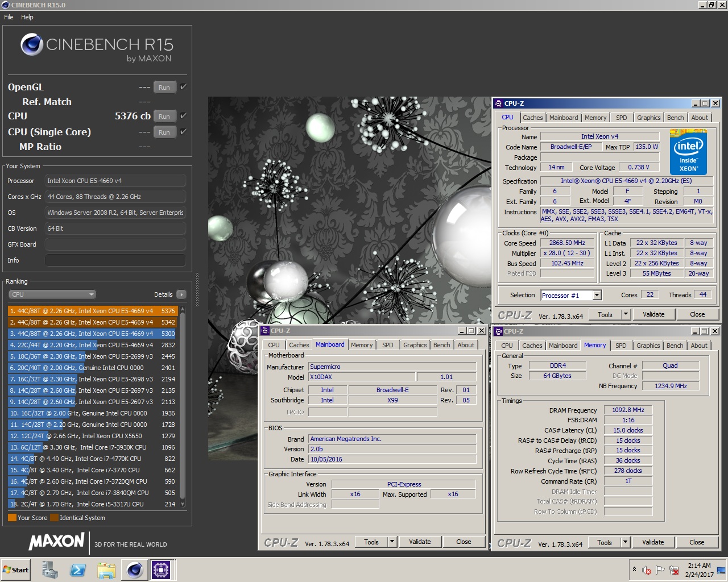Click Validate in CPU-Z Mainboard window
This screenshot has height=582, width=728.
click(420, 542)
